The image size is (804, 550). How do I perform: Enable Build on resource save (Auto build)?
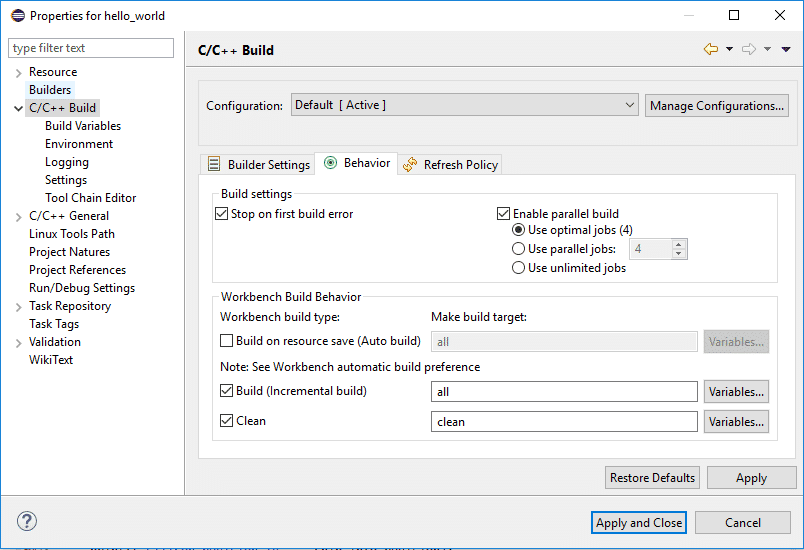(x=226, y=341)
